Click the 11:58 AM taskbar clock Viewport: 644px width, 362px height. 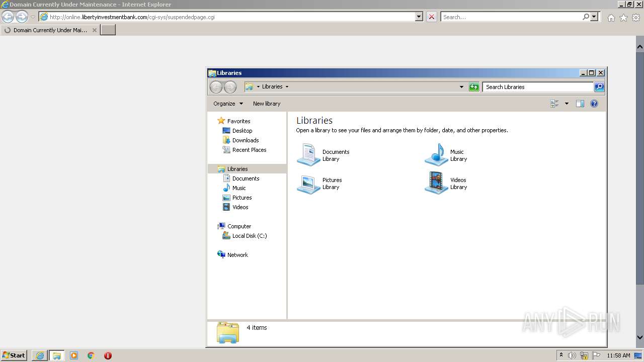pos(618,355)
